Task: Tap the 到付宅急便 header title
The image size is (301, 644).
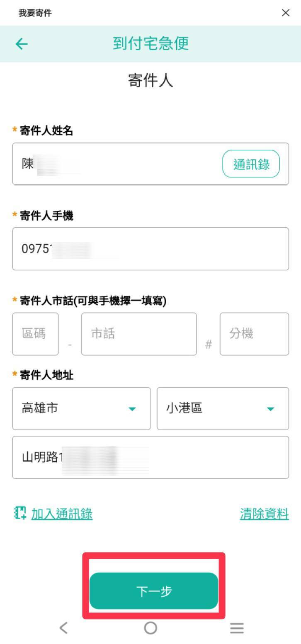Action: (x=150, y=43)
